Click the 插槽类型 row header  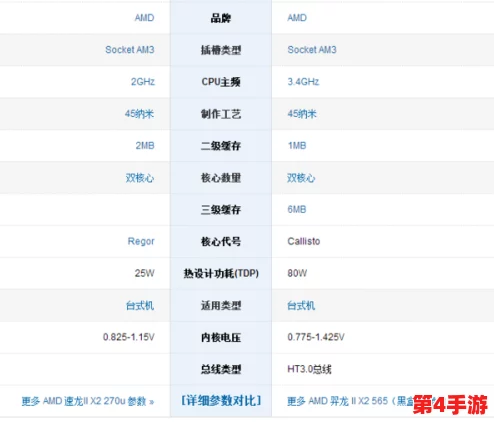[x=221, y=50]
